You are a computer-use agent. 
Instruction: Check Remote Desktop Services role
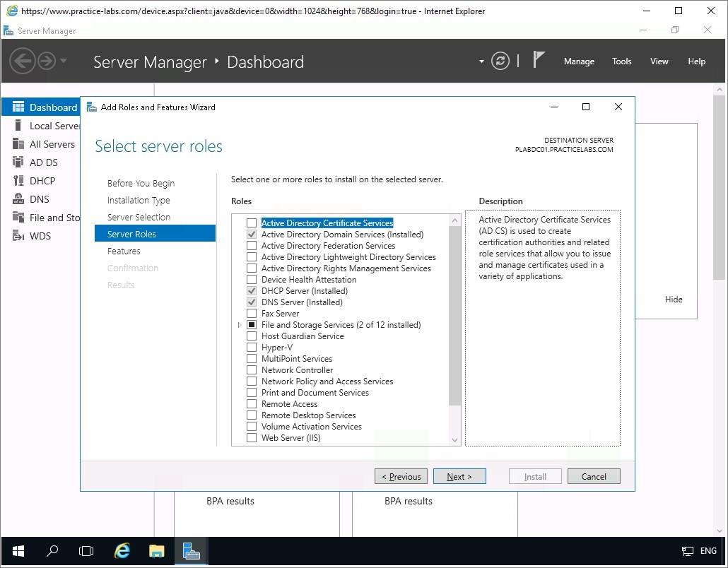click(x=252, y=415)
